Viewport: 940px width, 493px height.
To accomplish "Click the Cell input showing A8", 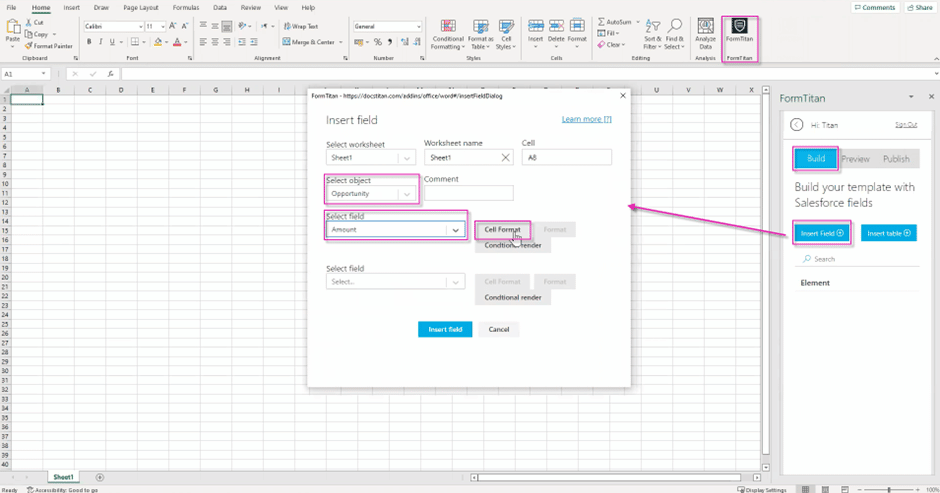I will [567, 158].
